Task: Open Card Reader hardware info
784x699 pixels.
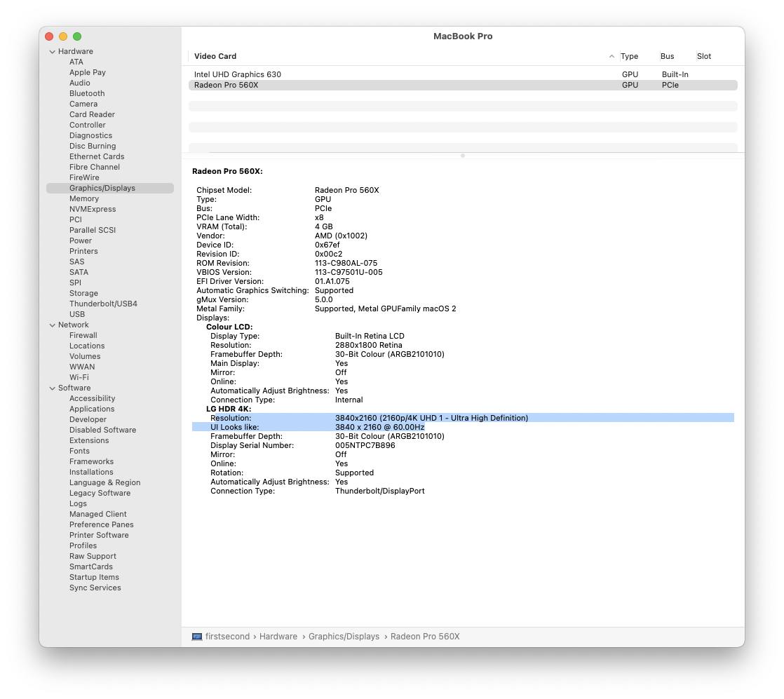Action: click(92, 114)
